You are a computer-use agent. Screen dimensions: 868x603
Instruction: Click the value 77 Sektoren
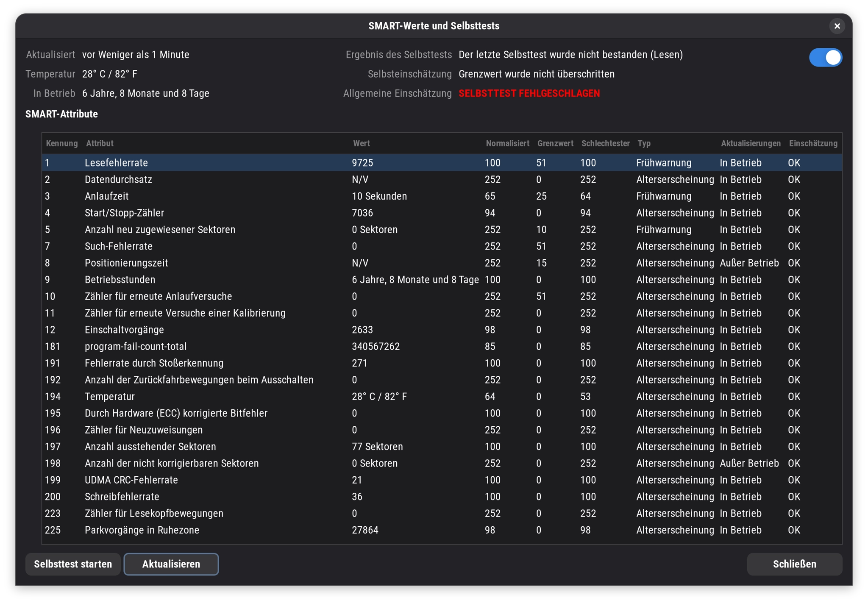point(377,447)
